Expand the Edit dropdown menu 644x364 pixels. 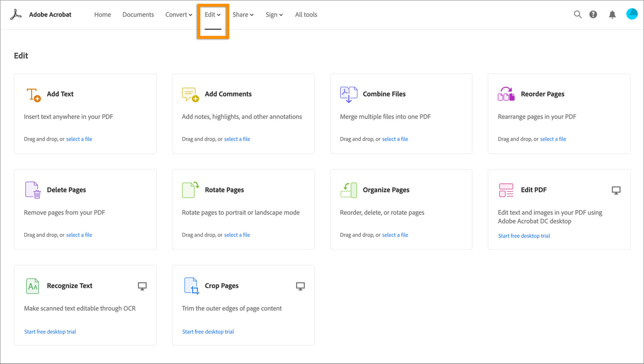coord(213,15)
